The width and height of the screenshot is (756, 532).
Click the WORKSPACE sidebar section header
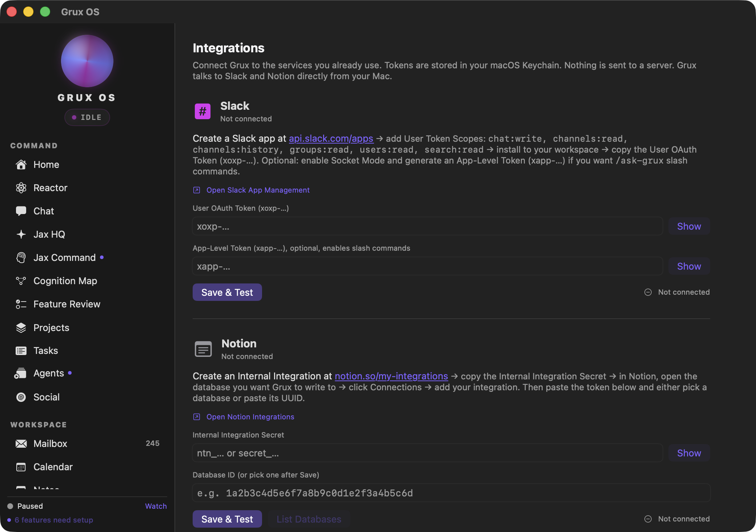click(39, 425)
